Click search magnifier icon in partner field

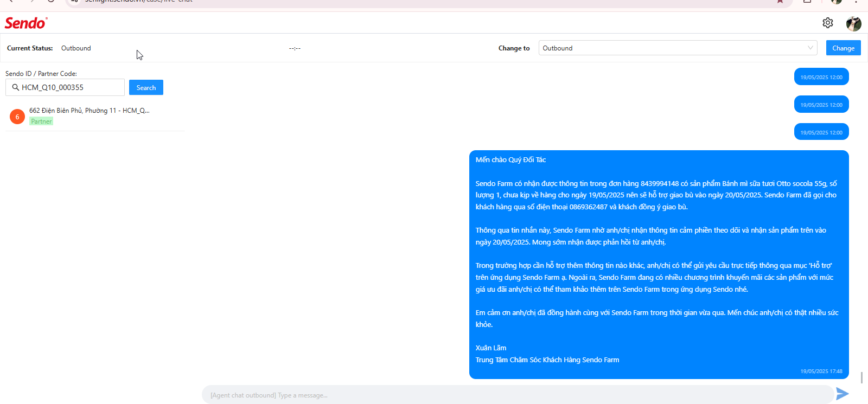point(15,87)
